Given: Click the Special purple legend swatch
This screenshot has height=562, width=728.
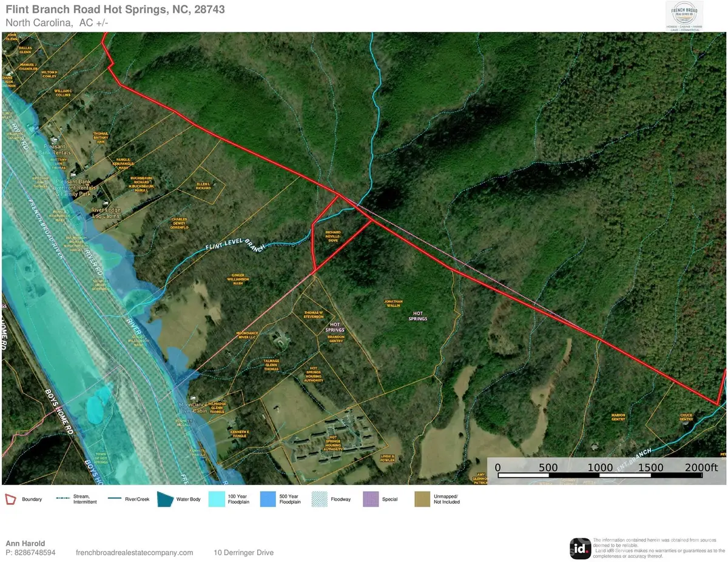Looking at the screenshot, I should [371, 499].
